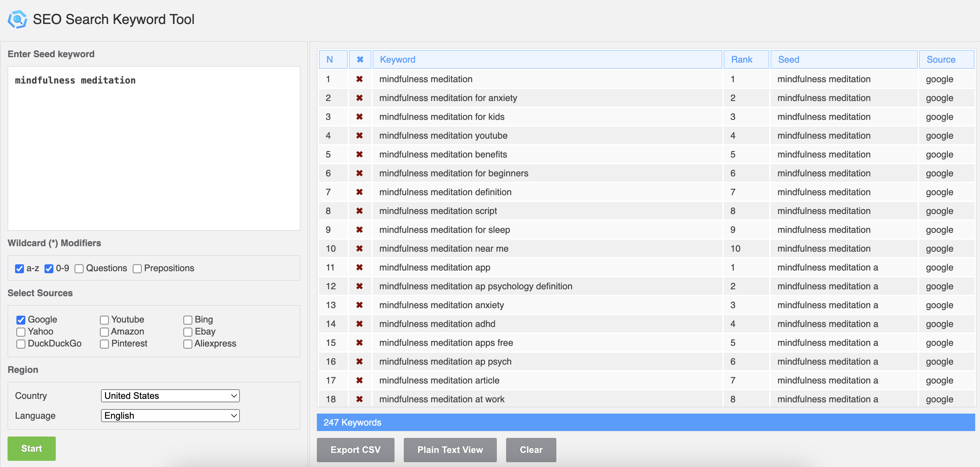Remove 'mindfulness meditation benefits' keyword
The width and height of the screenshot is (980, 467).
pos(360,154)
